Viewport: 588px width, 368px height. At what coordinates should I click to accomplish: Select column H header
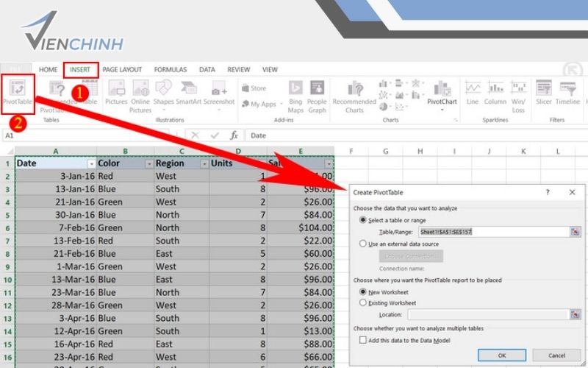pyautogui.click(x=420, y=151)
